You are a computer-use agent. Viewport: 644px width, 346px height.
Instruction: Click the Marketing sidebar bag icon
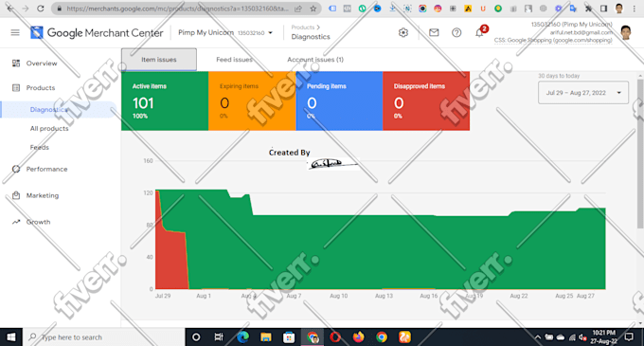pos(16,195)
